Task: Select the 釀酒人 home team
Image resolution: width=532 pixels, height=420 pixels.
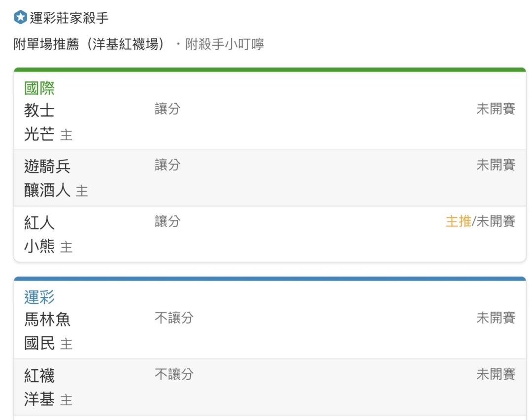Action: (x=47, y=190)
